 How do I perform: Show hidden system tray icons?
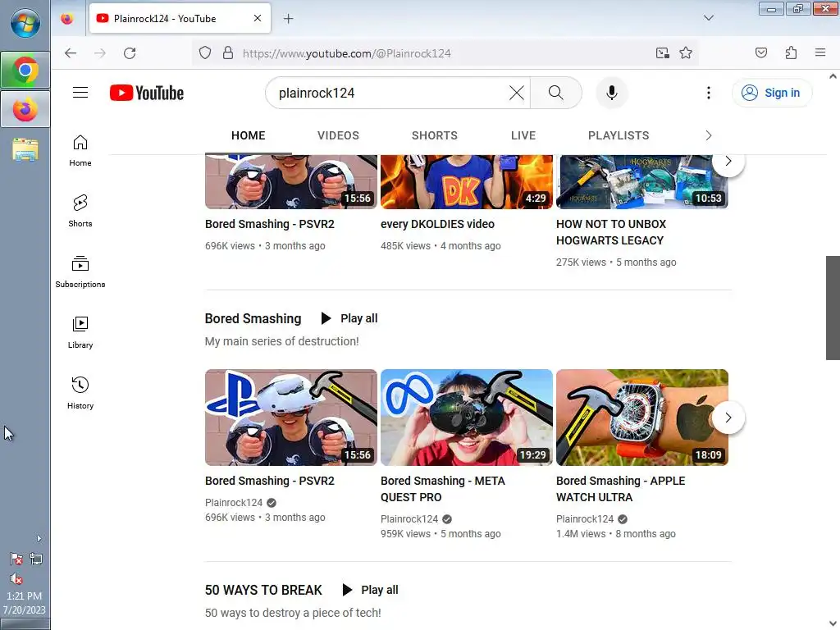click(39, 538)
